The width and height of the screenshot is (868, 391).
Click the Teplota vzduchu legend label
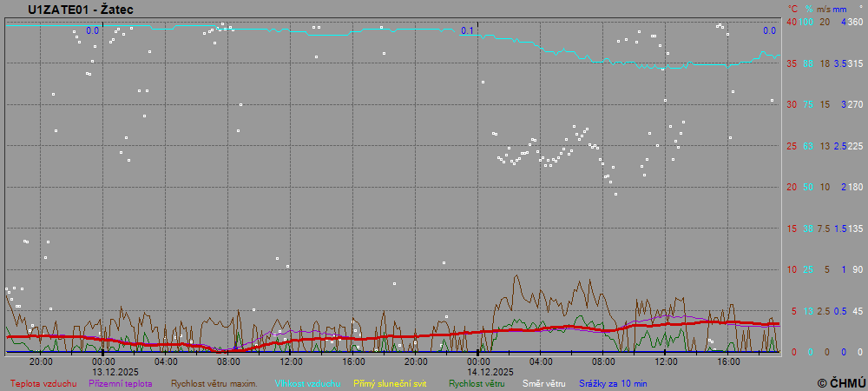[x=43, y=383]
